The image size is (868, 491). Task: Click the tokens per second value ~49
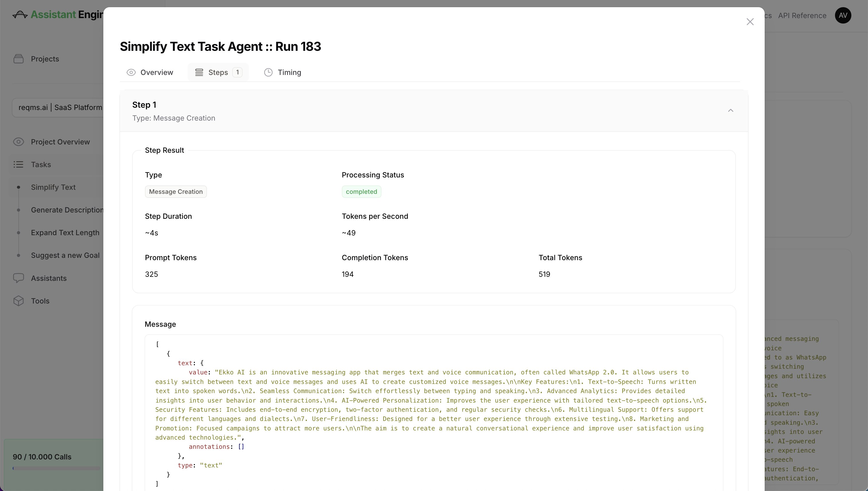[348, 233]
